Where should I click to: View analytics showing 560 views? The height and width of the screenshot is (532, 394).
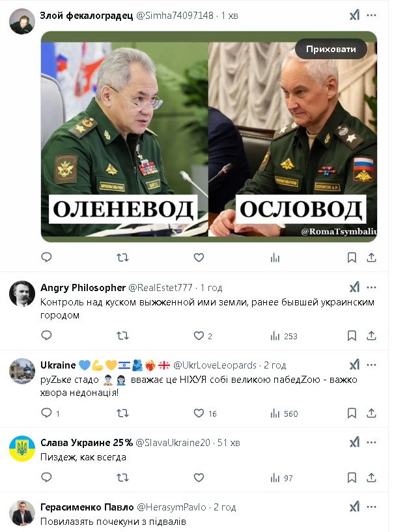(284, 413)
